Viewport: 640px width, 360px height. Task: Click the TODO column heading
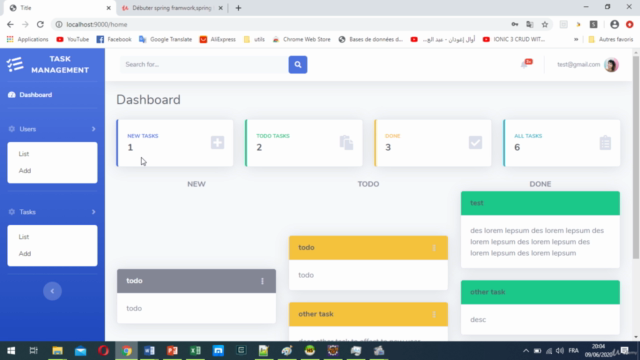point(368,184)
